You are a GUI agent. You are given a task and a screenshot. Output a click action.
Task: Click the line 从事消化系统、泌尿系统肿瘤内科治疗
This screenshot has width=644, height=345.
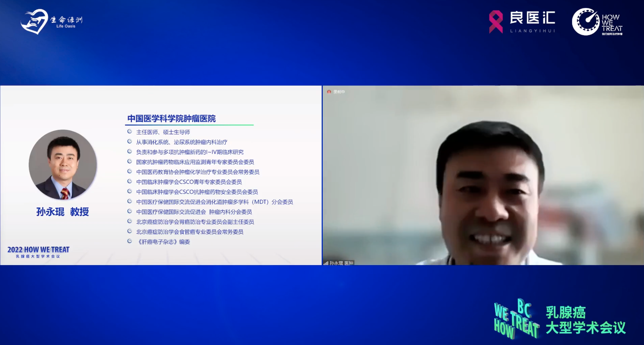click(x=181, y=142)
